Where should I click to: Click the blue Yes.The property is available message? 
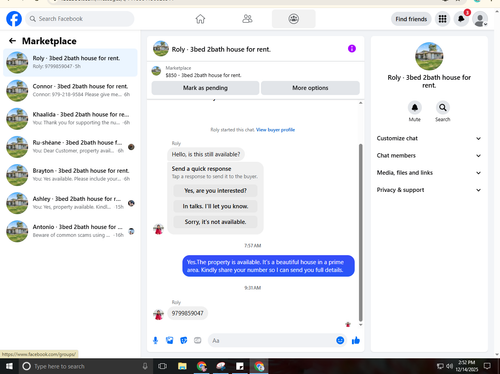[x=268, y=266]
